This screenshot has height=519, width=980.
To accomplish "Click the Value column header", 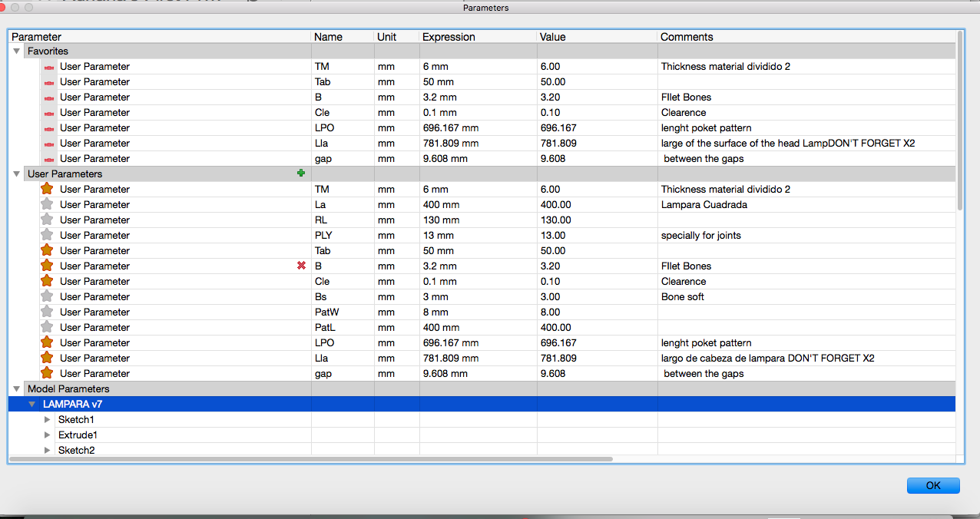I will click(x=597, y=37).
